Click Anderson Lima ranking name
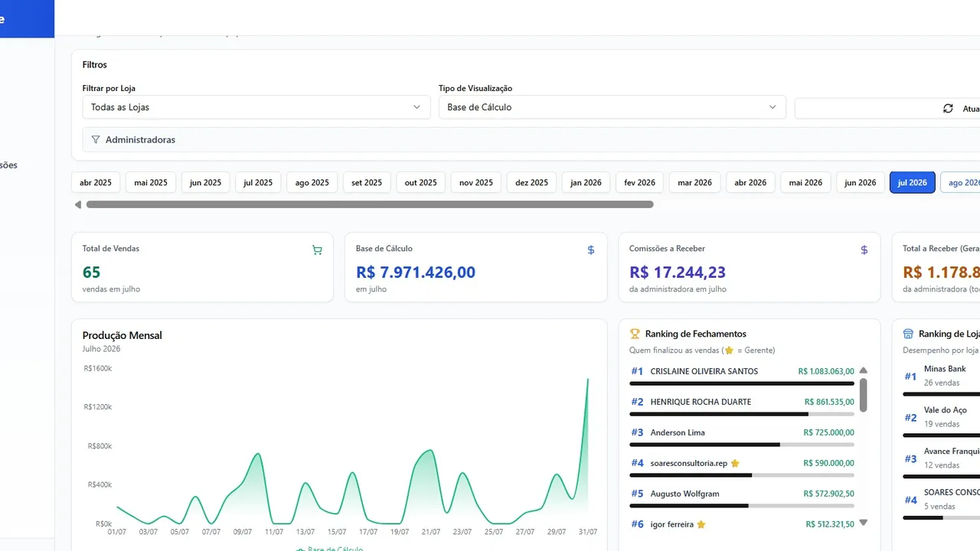Image resolution: width=980 pixels, height=551 pixels. 678,432
